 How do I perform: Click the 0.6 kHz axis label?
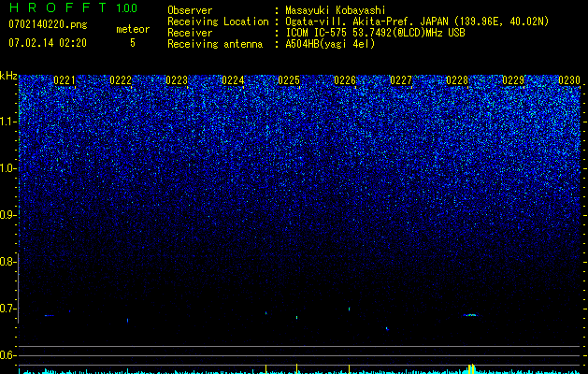(7, 355)
